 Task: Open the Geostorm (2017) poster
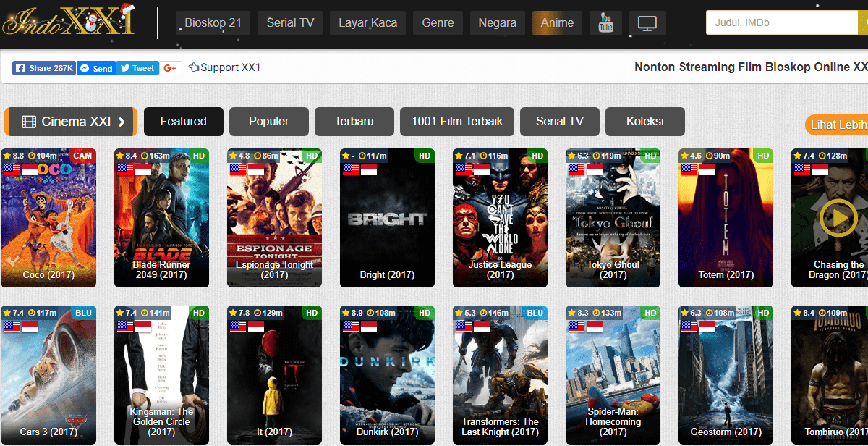[726, 376]
